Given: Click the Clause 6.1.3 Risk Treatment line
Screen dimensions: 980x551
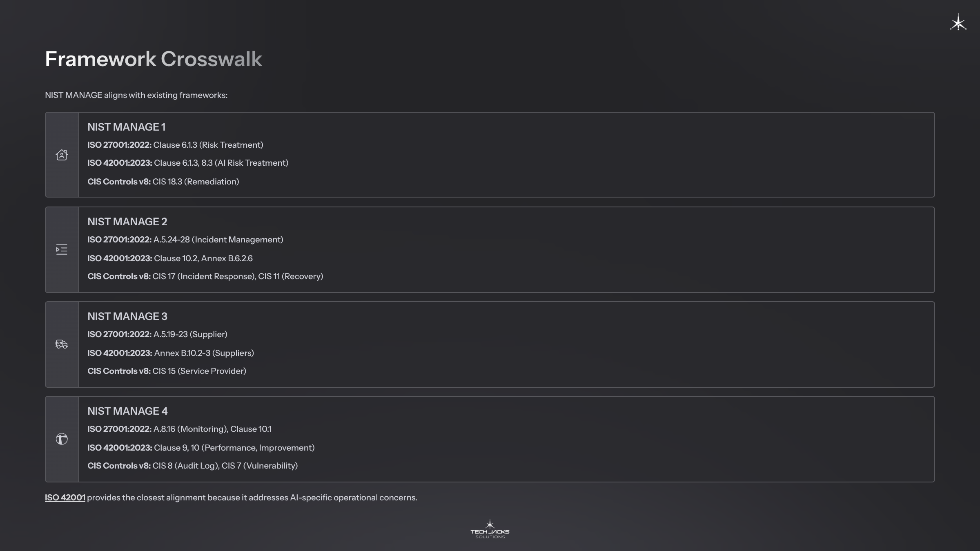Looking at the screenshot, I should pyautogui.click(x=175, y=145).
